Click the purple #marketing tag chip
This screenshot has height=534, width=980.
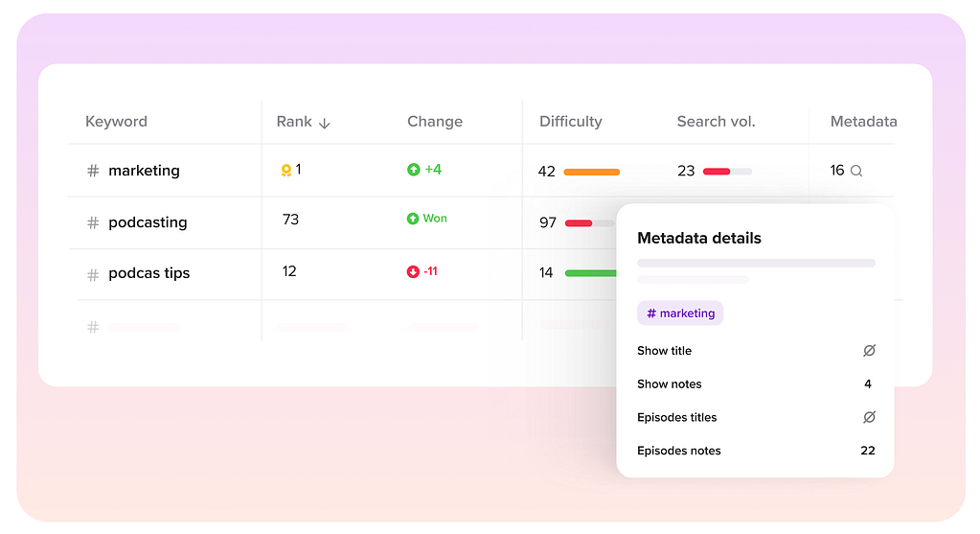tap(680, 313)
